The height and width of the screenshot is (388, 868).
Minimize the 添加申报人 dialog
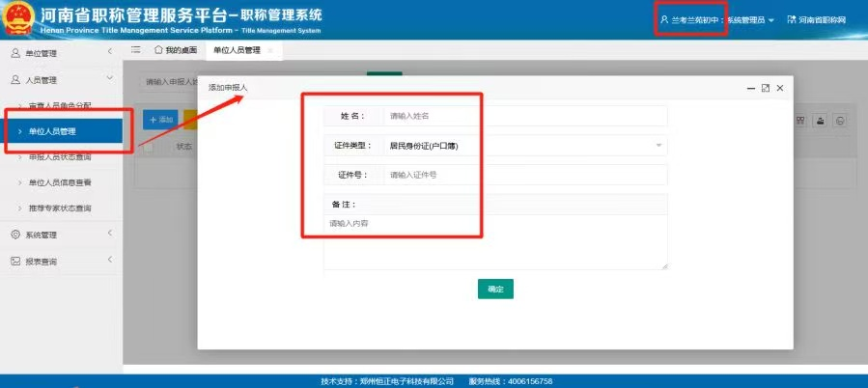[x=751, y=88]
